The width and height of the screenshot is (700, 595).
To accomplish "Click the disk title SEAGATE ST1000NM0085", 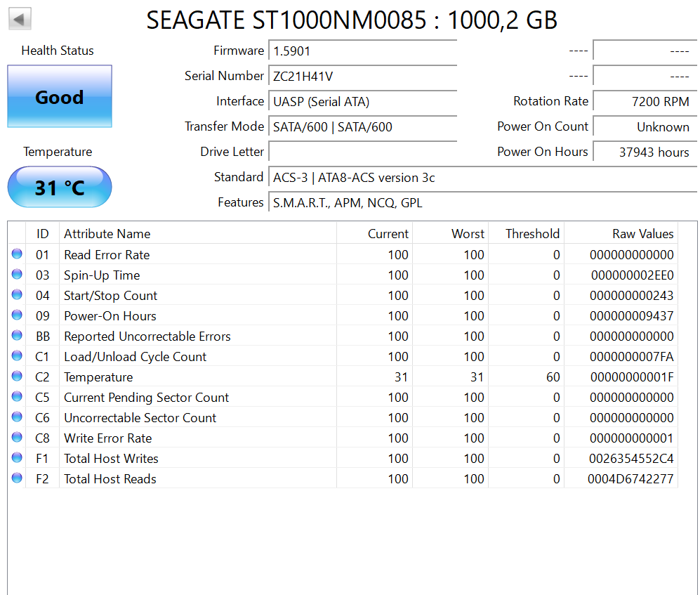I will 352,20.
